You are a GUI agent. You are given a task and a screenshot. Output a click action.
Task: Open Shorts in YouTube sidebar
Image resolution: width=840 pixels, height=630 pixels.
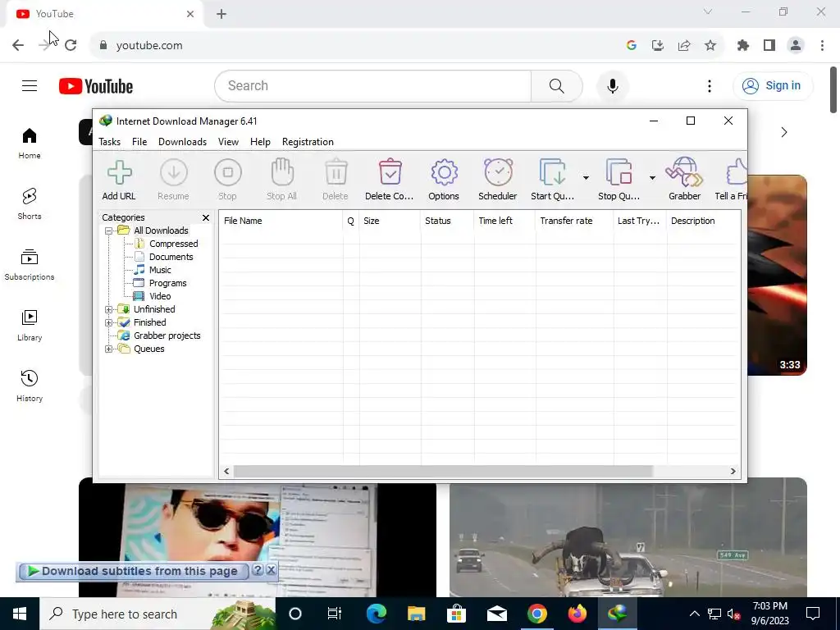[x=30, y=204]
